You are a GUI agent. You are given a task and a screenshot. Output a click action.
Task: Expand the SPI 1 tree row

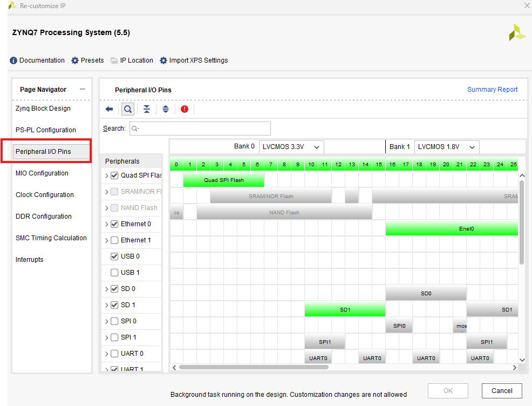click(x=106, y=337)
